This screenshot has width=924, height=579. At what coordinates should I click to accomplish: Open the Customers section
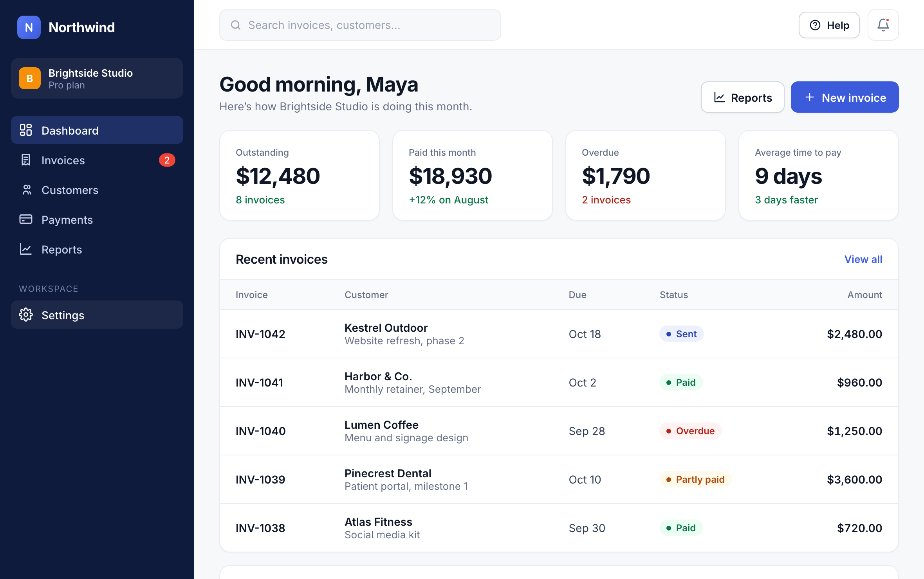97,190
